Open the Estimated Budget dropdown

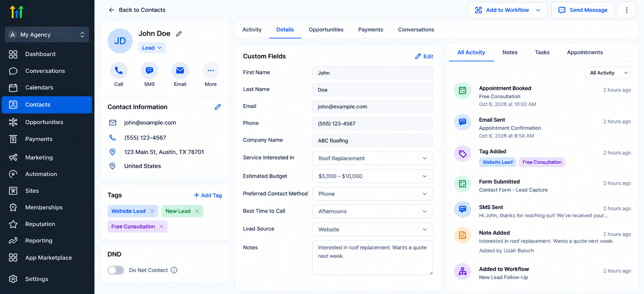click(373, 176)
